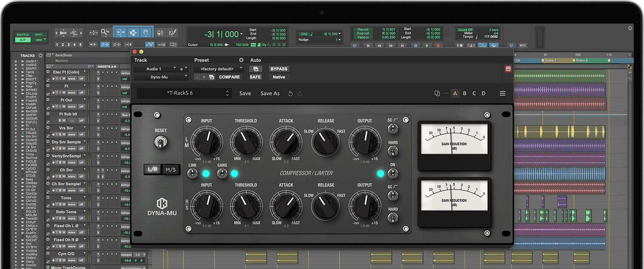Click the undo arrow beside Save As
The width and height of the screenshot is (644, 269).
(291, 94)
